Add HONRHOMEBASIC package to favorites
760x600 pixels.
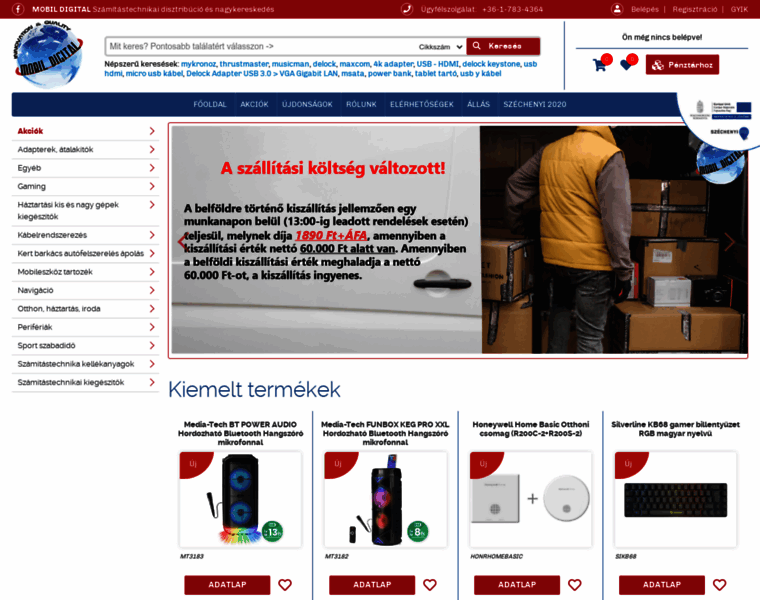(x=575, y=585)
